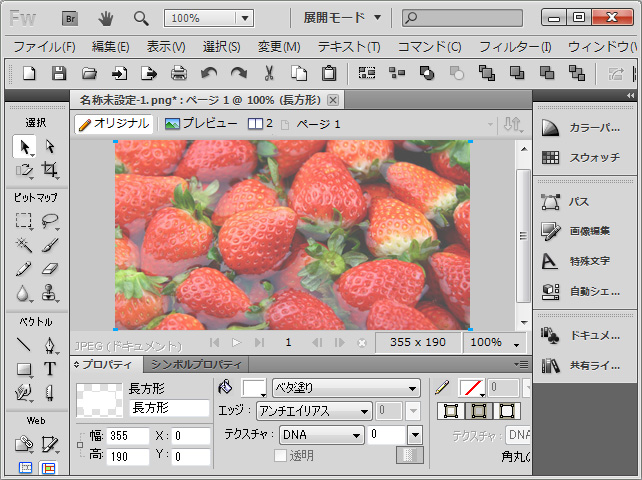
Task: Open the 編集(E) menu
Action: [x=111, y=47]
